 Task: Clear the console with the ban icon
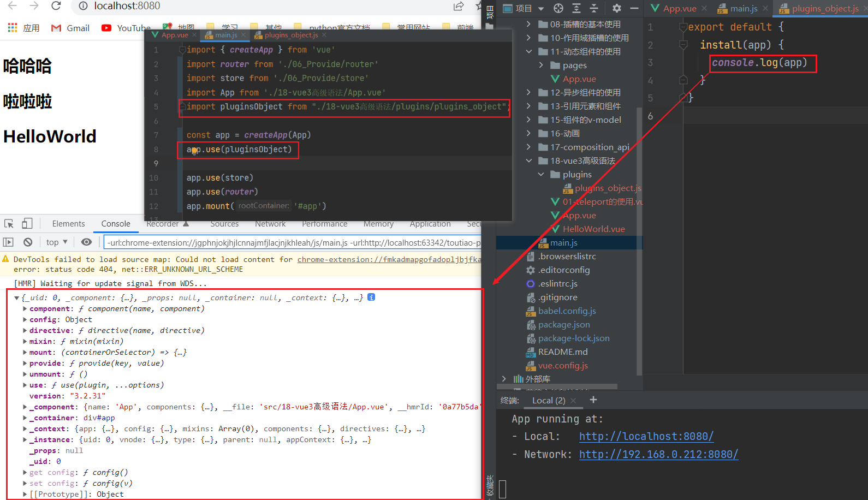28,242
